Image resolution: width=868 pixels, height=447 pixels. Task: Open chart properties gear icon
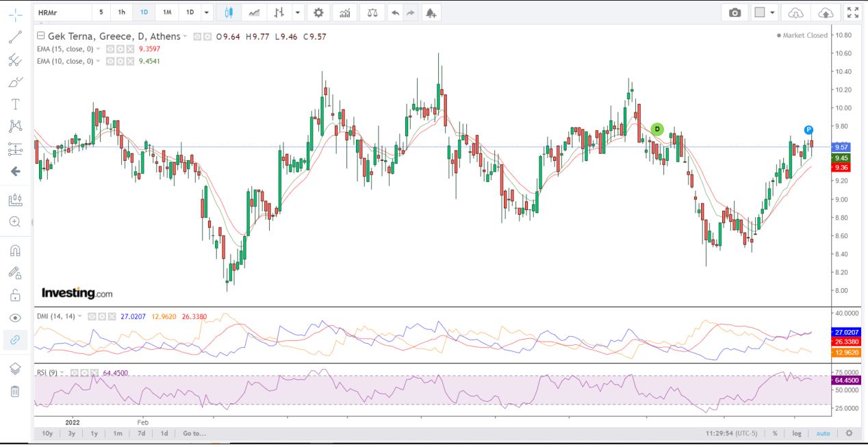coord(318,12)
